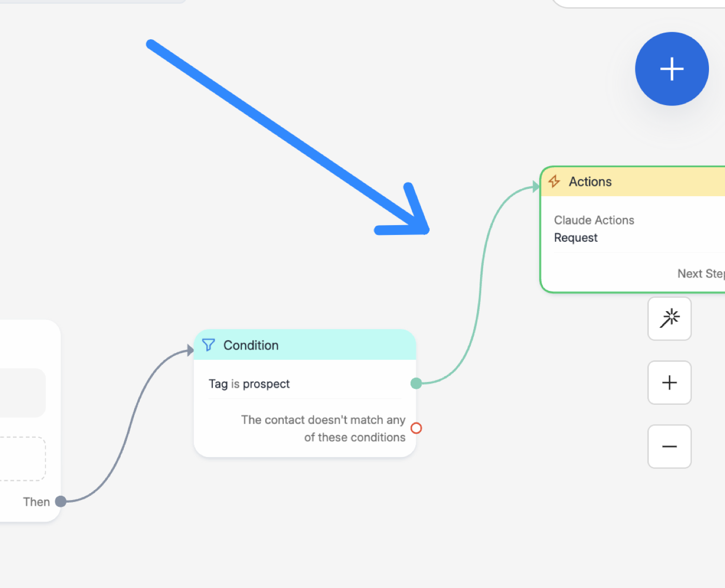725x588 pixels.
Task: Click the blue plus add-step button
Action: (672, 69)
